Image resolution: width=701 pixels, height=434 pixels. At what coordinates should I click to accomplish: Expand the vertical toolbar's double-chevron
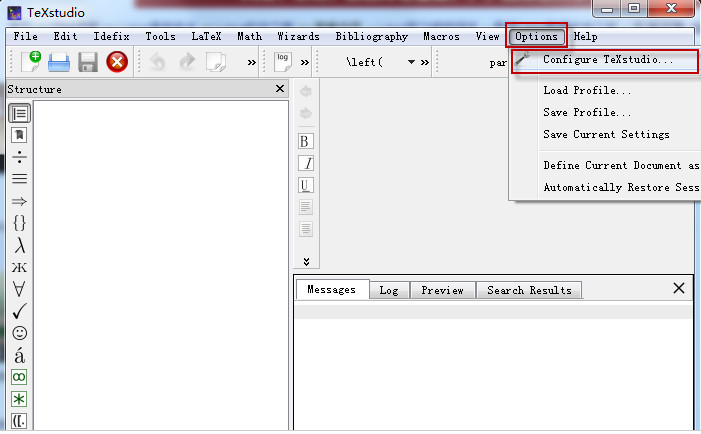click(x=306, y=261)
